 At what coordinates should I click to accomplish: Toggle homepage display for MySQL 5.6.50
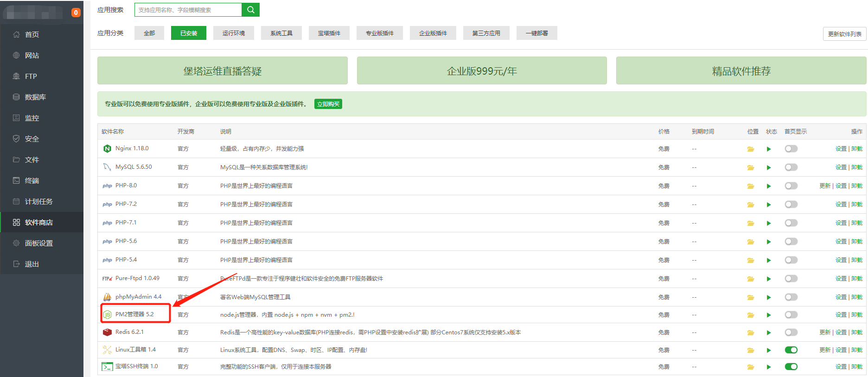click(791, 167)
